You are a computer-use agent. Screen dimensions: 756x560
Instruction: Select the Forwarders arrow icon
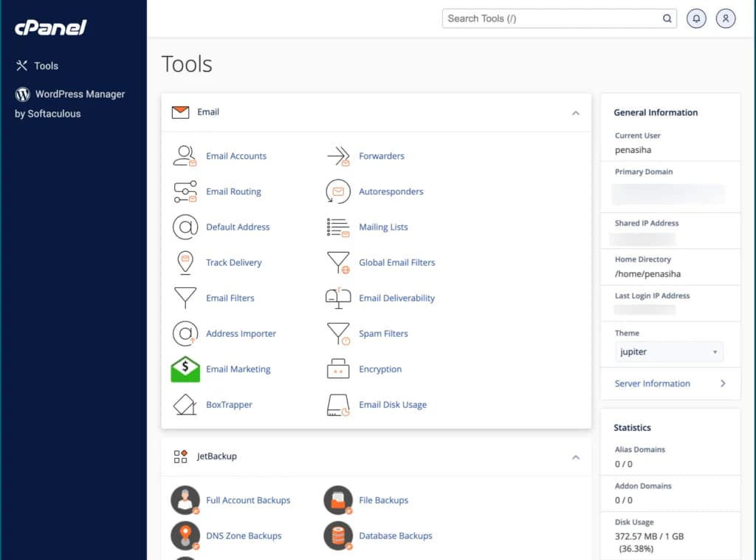(x=337, y=155)
